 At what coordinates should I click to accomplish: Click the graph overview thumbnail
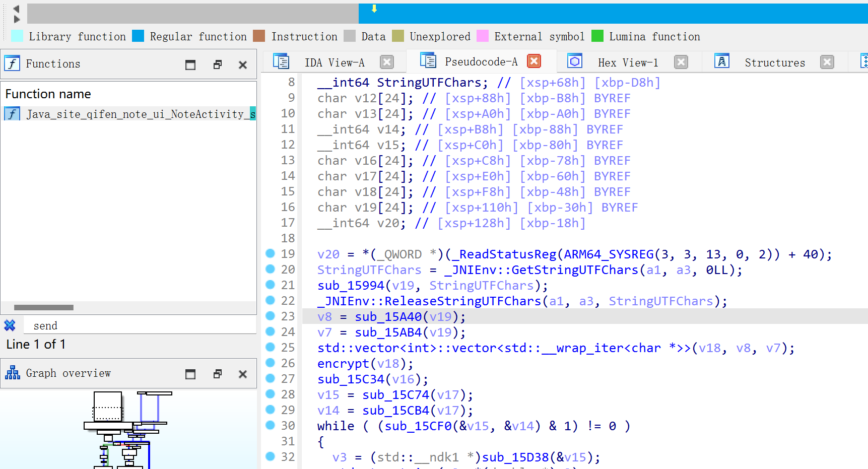128,429
